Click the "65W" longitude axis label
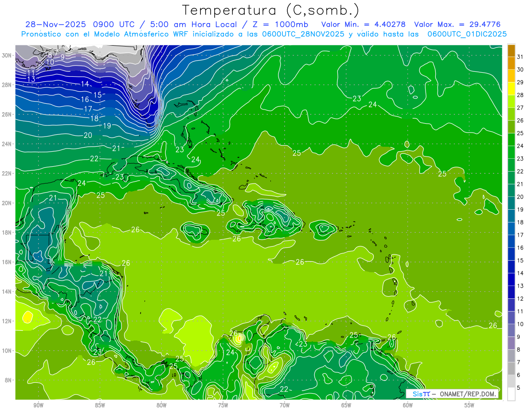The height and width of the screenshot is (411, 532). click(346, 405)
